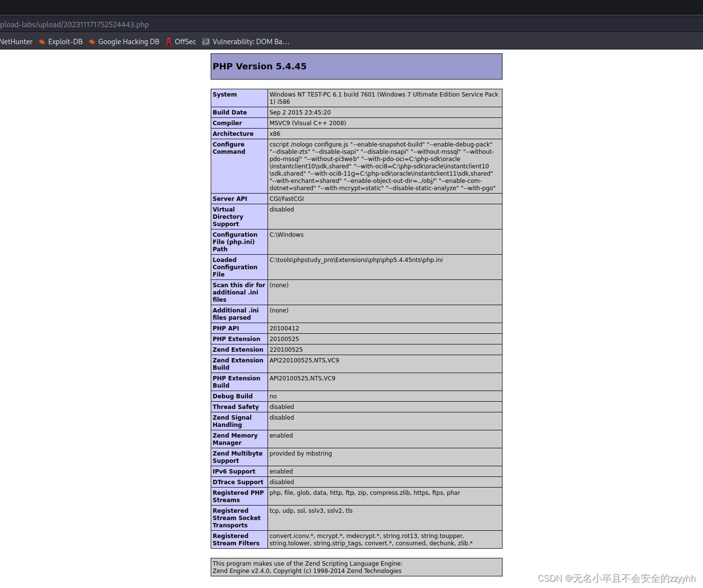The width and height of the screenshot is (703, 588).
Task: Click the URL address bar
Action: [x=351, y=24]
